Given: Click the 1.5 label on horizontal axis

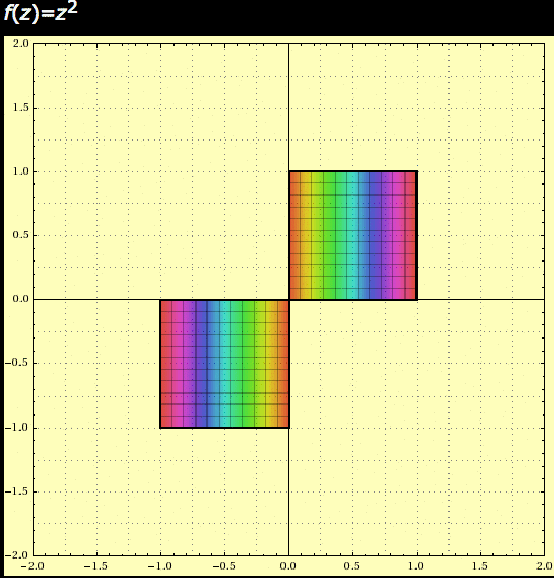Looking at the screenshot, I should click(x=480, y=566).
